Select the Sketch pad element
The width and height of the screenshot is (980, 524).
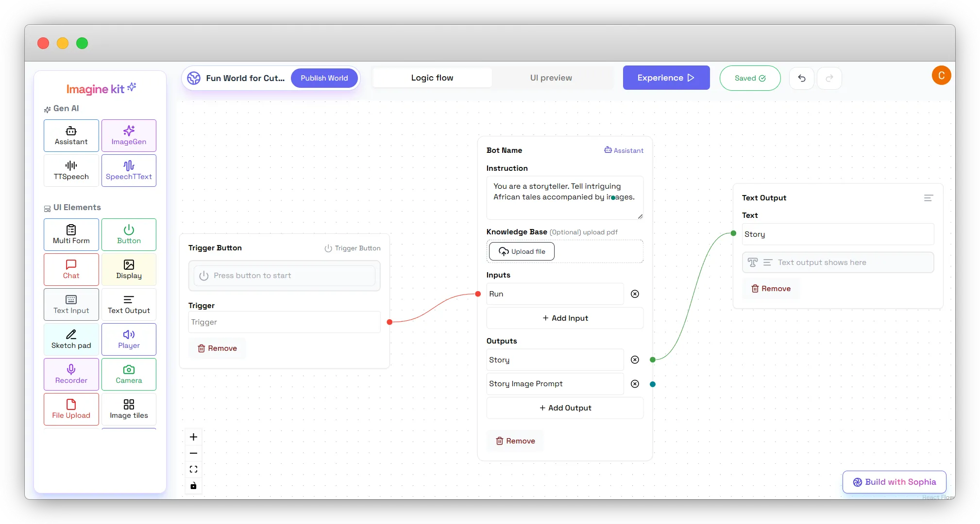[x=71, y=339]
